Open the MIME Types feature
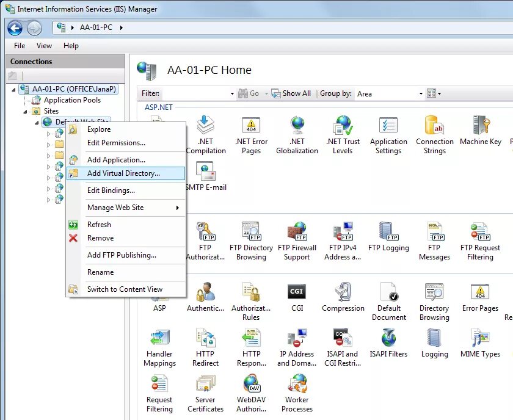Image resolution: width=513 pixels, height=420 pixels. click(480, 343)
